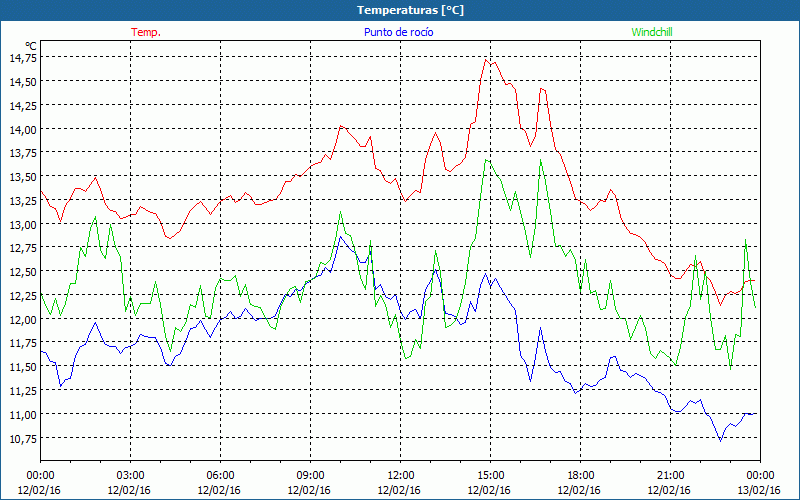Click the 09:00 time label on x-axis
Screen dimensions: 800x500
pos(310,476)
